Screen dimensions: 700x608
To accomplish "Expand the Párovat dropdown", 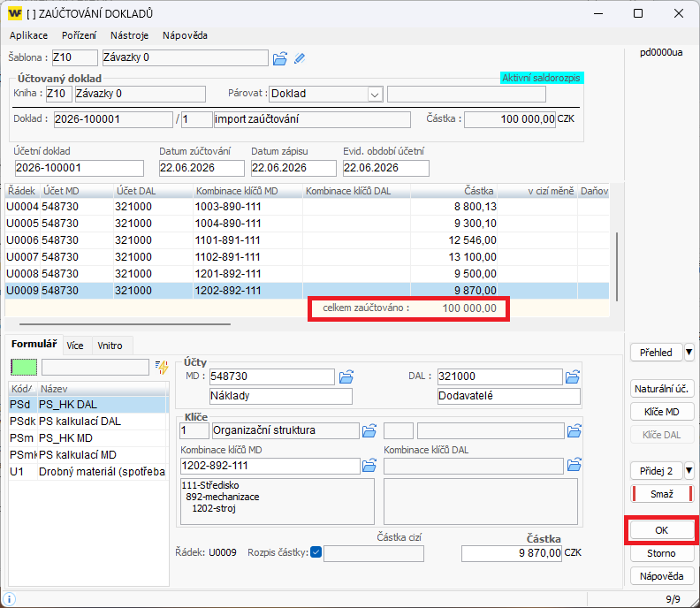I will 375,95.
